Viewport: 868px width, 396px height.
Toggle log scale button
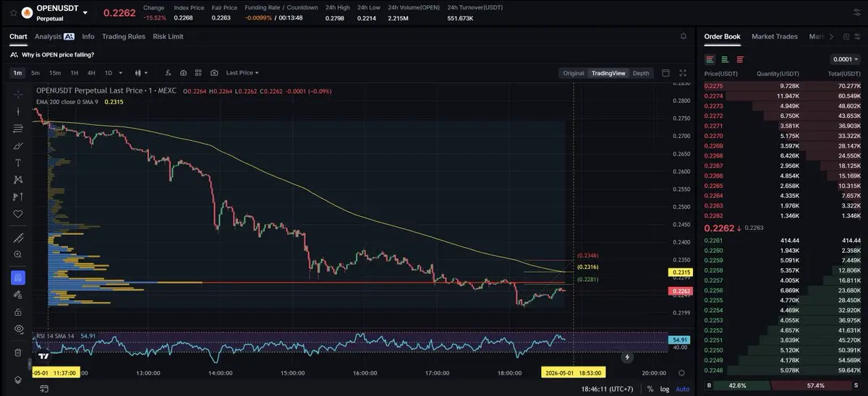(x=665, y=389)
